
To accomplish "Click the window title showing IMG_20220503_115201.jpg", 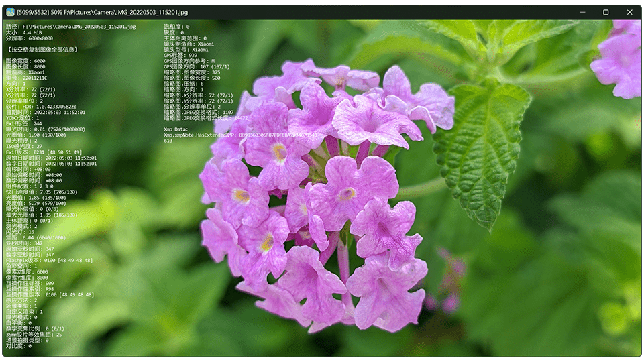I will point(102,12).
